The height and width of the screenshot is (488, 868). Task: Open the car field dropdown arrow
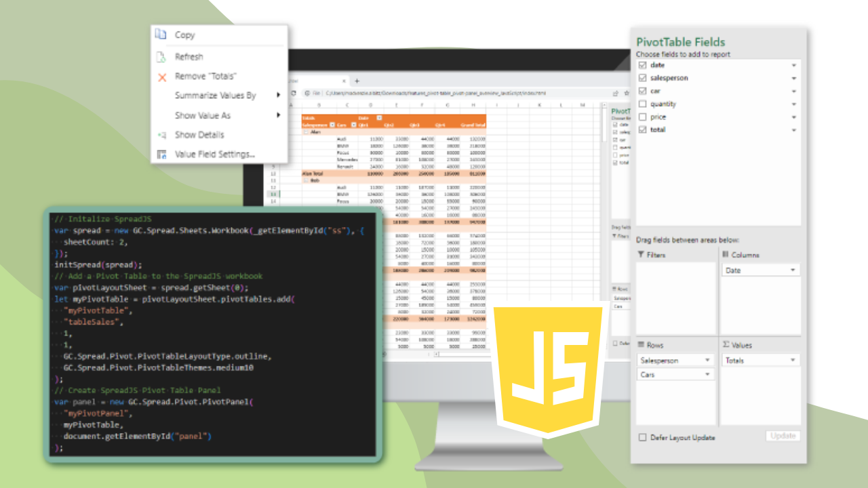coord(793,91)
